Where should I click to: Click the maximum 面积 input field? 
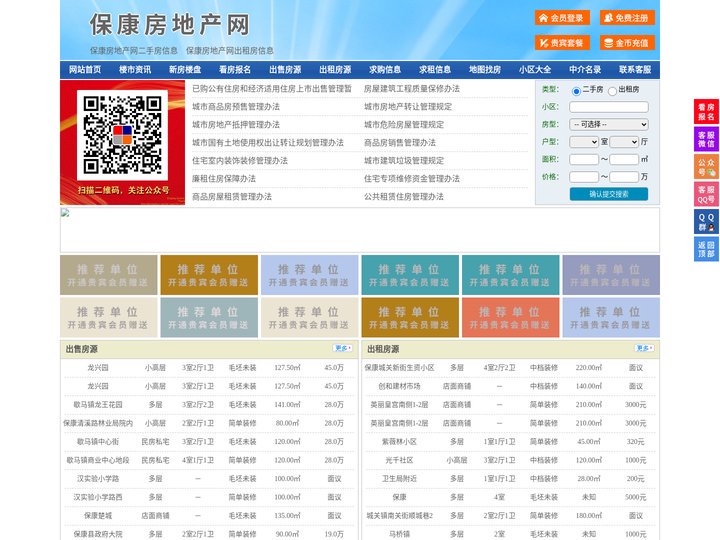[624, 159]
